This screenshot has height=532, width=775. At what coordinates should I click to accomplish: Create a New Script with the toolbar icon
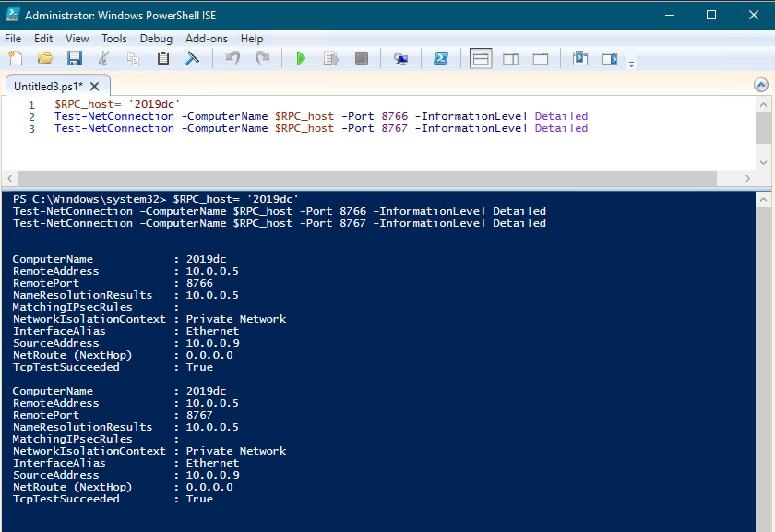point(15,58)
